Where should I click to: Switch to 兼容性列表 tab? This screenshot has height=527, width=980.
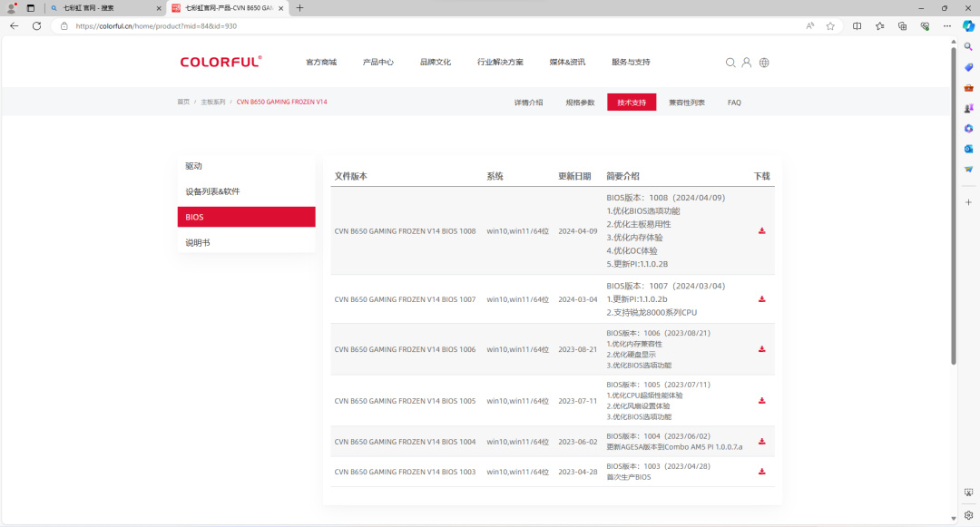point(687,102)
